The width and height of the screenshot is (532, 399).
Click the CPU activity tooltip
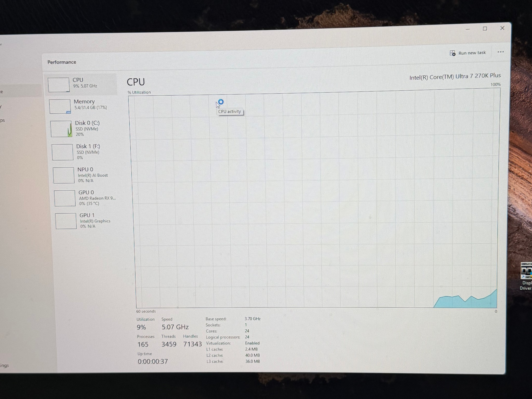(x=230, y=111)
